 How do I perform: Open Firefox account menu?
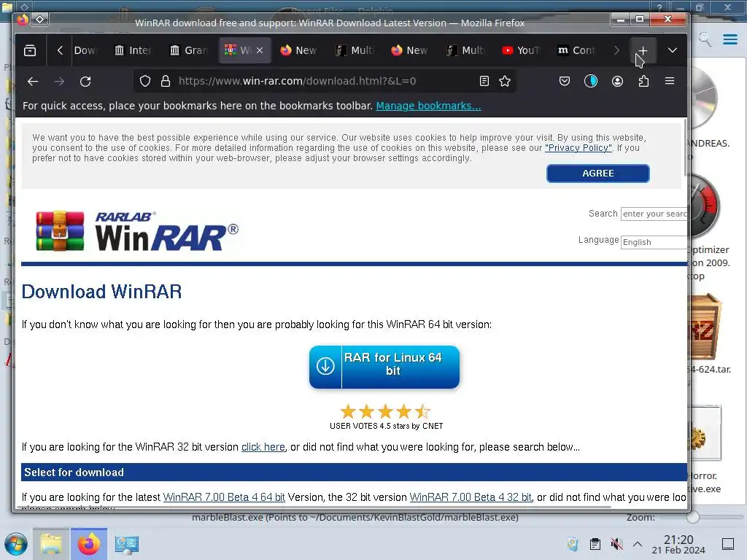pyautogui.click(x=617, y=82)
